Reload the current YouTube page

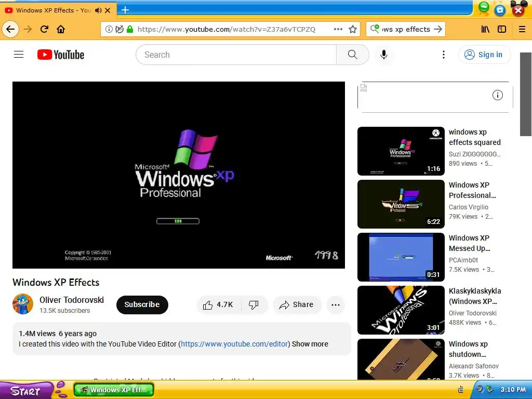(x=44, y=29)
